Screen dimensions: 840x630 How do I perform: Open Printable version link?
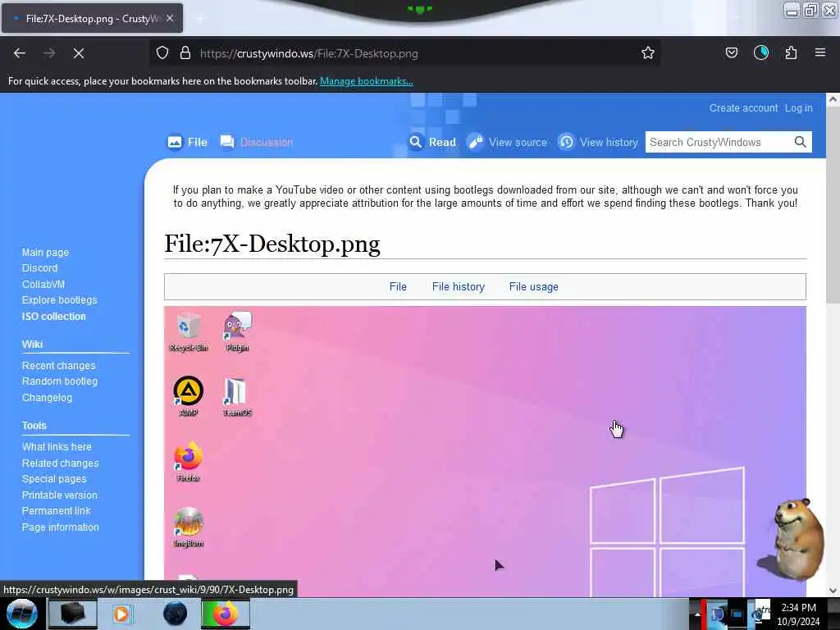coord(59,495)
